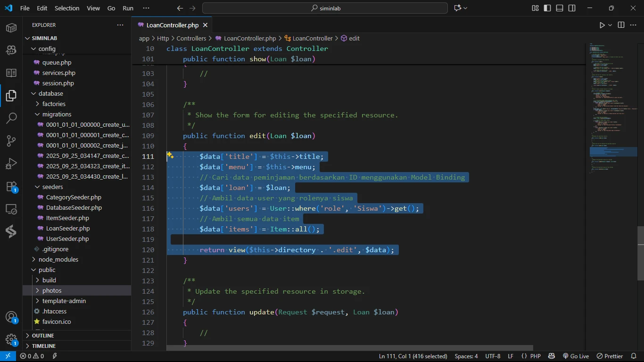This screenshot has width=644, height=362.
Task: Open the Accounts icon
Action: tap(11, 317)
